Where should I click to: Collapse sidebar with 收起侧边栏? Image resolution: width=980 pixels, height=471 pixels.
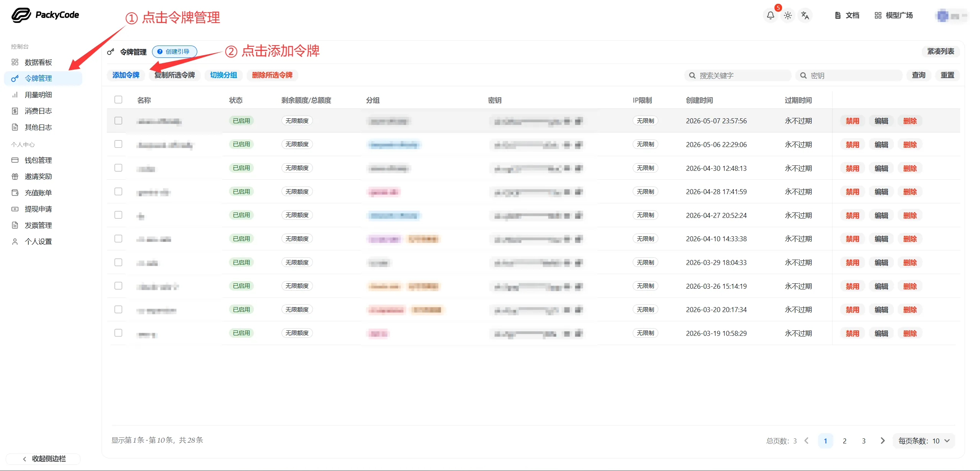click(x=43, y=458)
